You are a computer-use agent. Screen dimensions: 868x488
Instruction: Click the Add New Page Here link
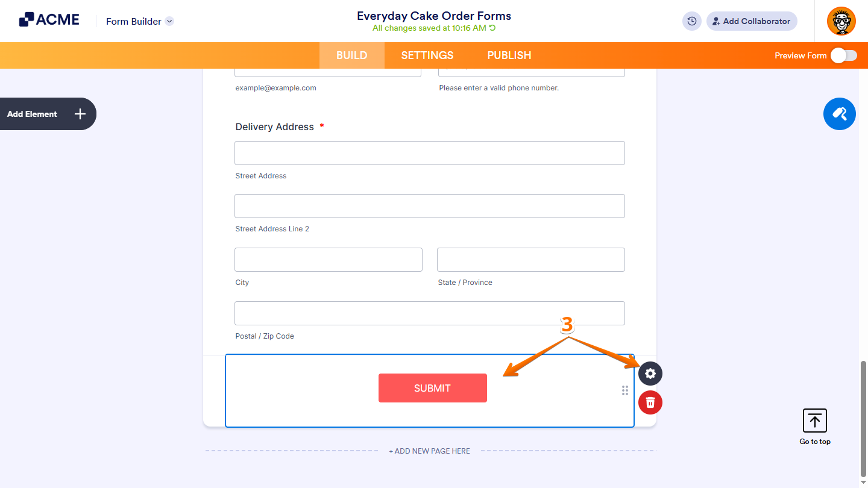coord(429,451)
